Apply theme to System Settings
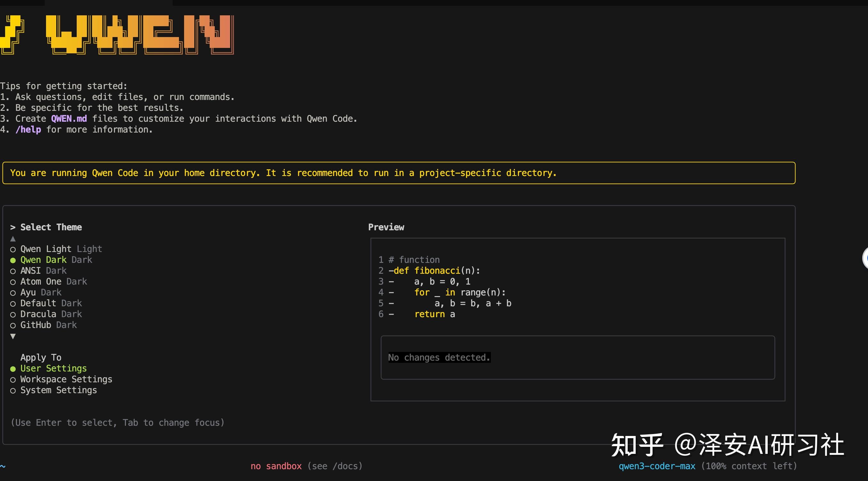The image size is (868, 481). (x=58, y=390)
